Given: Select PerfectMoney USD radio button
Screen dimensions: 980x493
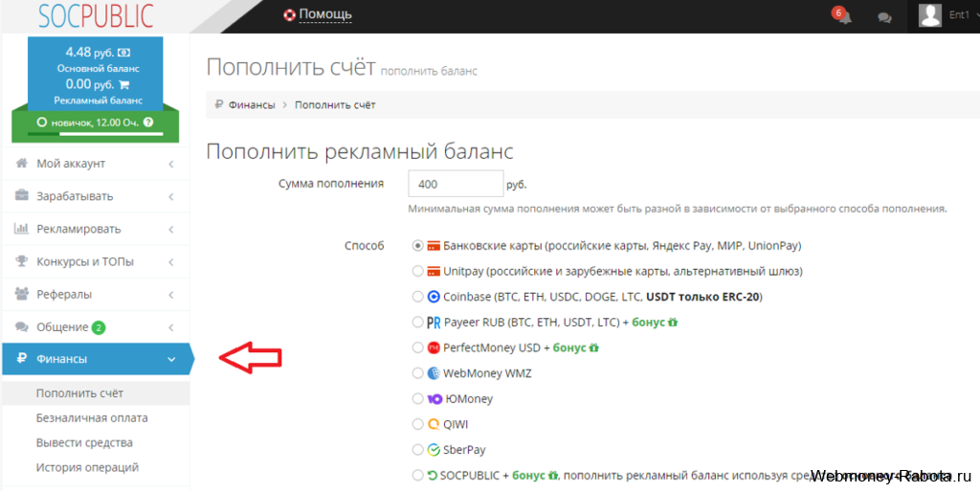Looking at the screenshot, I should click(x=417, y=347).
